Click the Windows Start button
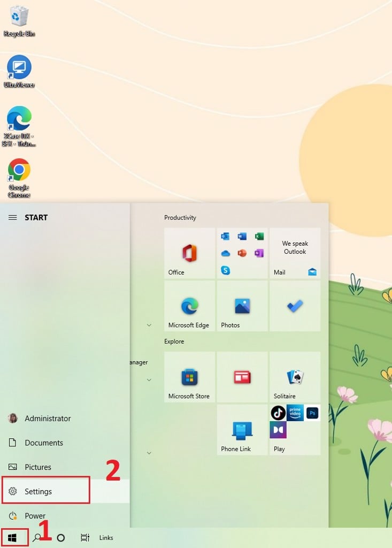This screenshot has width=392, height=548. [12, 537]
